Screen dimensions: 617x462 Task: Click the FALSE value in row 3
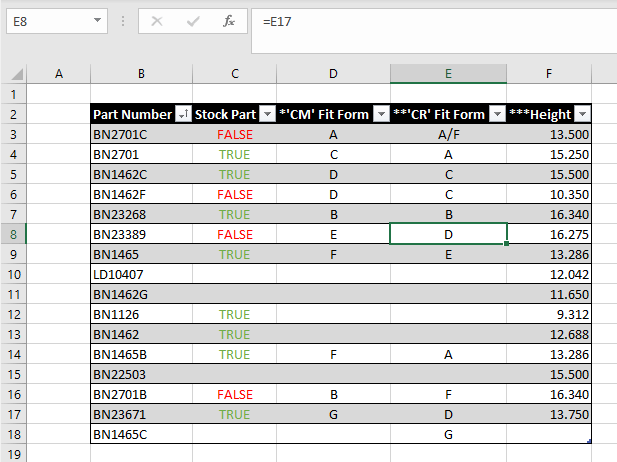235,135
